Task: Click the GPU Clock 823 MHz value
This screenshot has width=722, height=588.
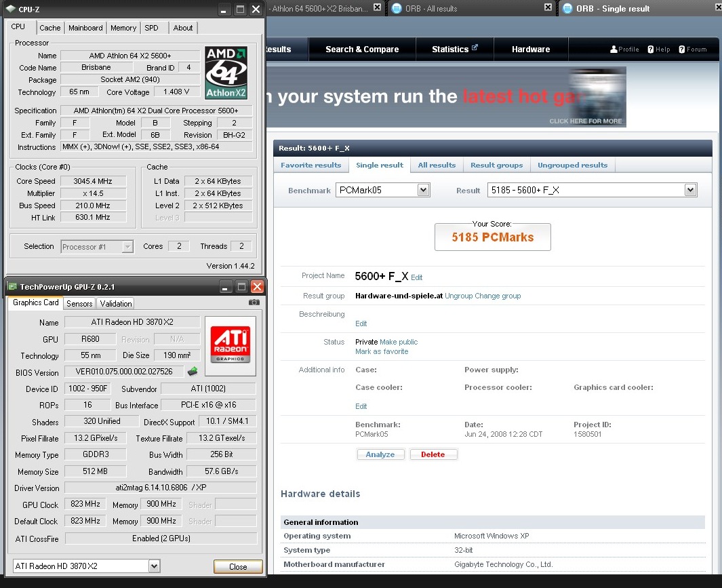Action: point(85,504)
